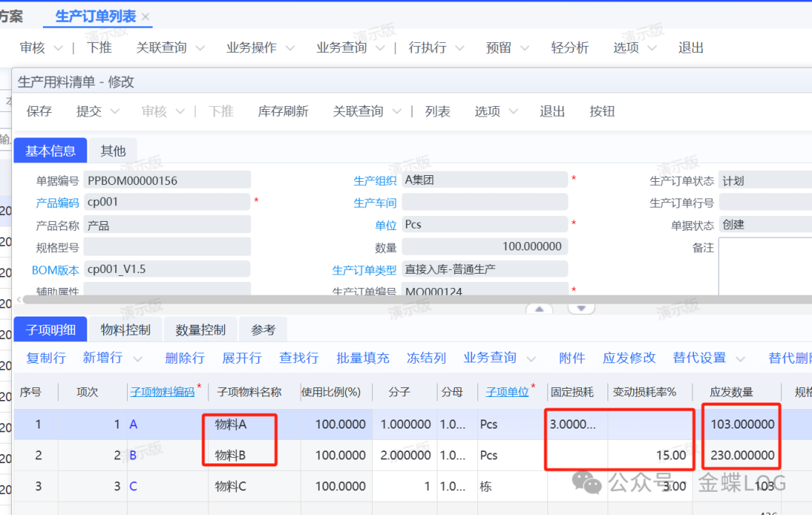This screenshot has height=515, width=812.
Task: Click the 产品编码 field label link
Action: point(57,202)
